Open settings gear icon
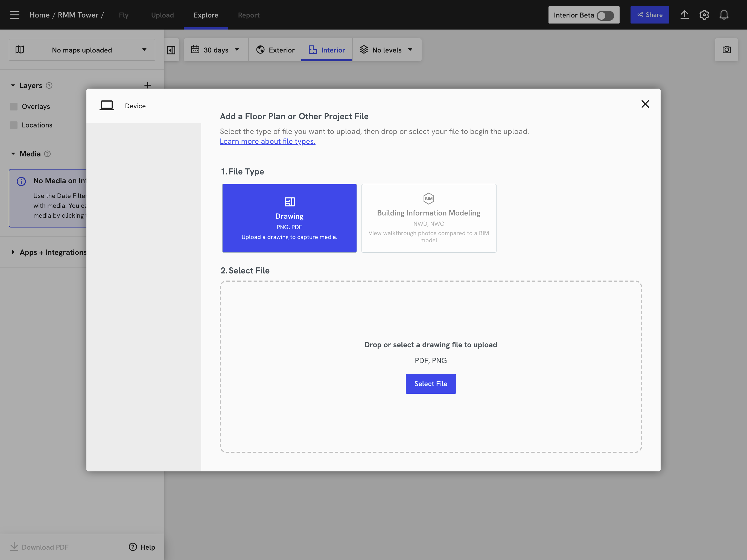The width and height of the screenshot is (747, 560). [704, 15]
